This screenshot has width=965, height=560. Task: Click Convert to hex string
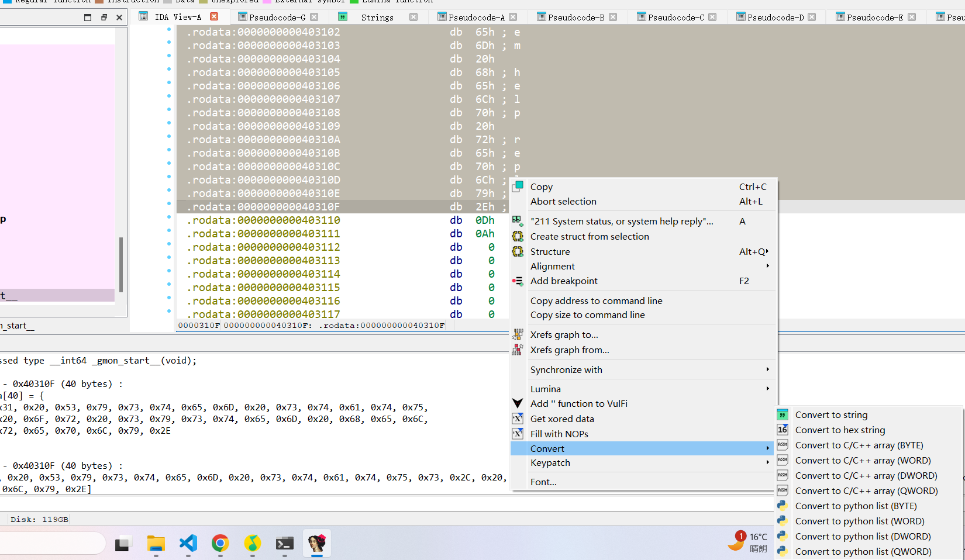pos(868,430)
